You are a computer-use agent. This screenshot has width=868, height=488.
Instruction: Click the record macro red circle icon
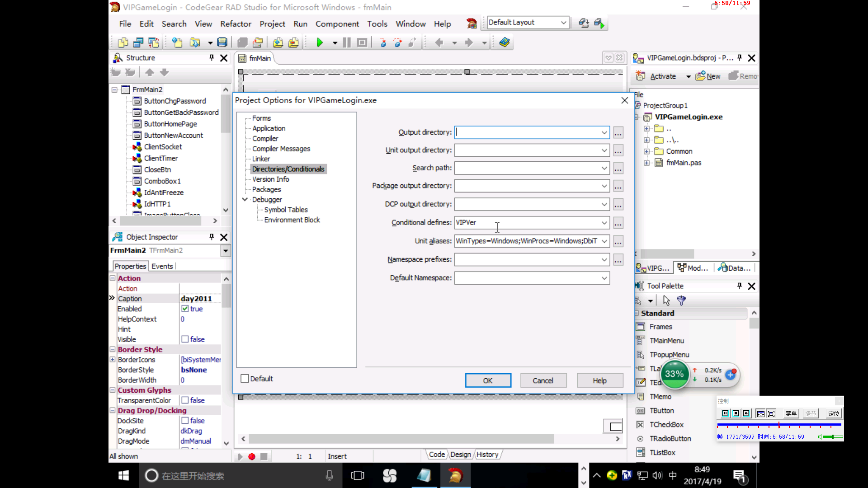(x=252, y=457)
